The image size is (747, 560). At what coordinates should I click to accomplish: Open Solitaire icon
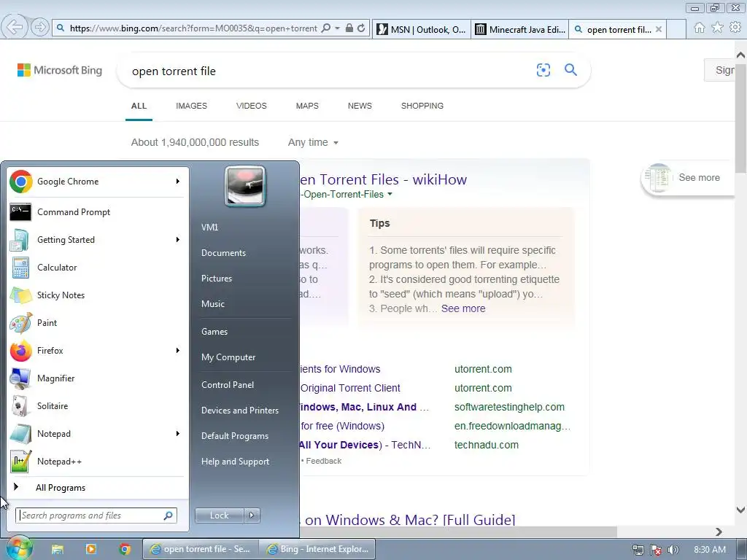(20, 406)
